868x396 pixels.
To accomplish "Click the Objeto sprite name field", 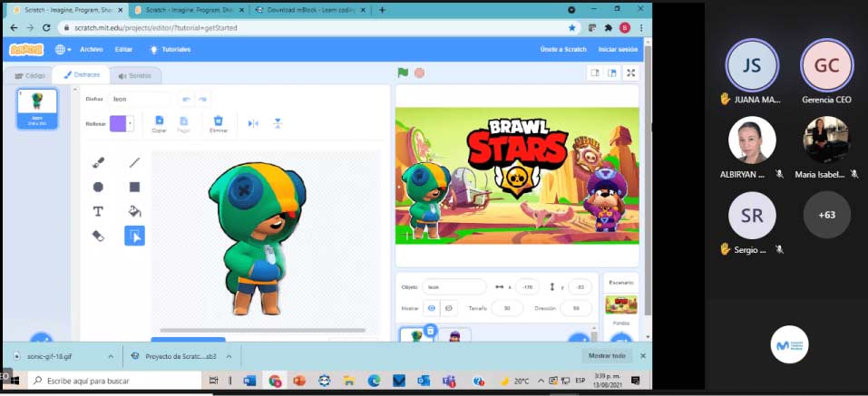I will [x=454, y=286].
